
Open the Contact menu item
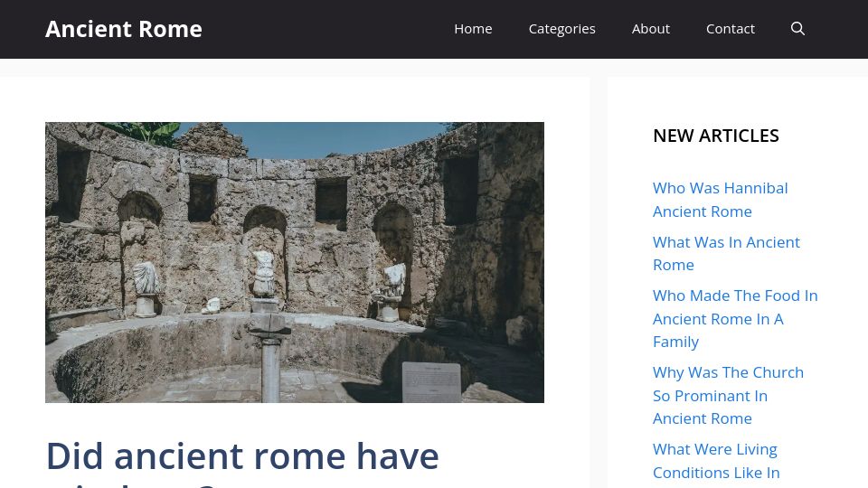click(x=731, y=29)
